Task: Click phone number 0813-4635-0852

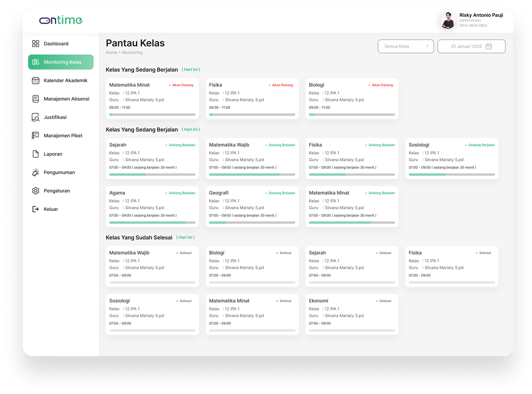Action: (x=473, y=25)
